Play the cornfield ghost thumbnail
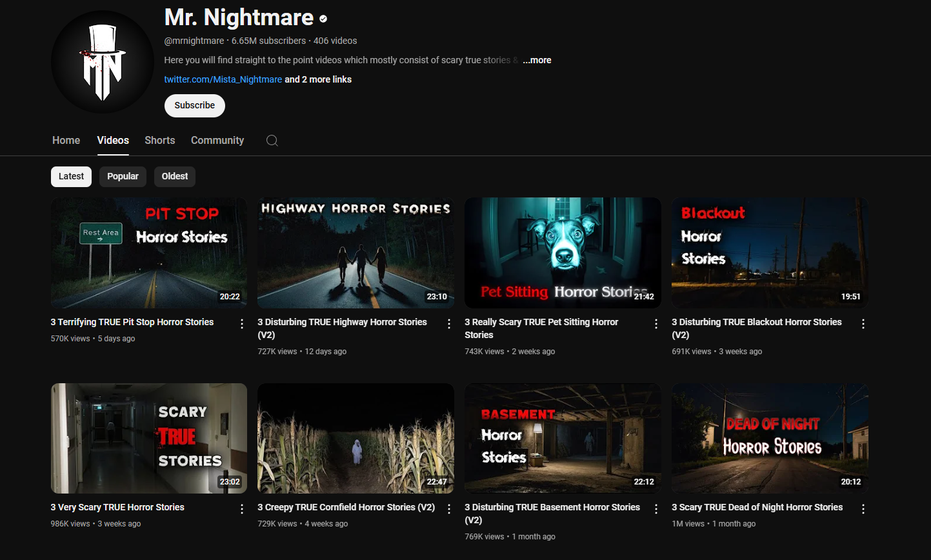Image resolution: width=931 pixels, height=560 pixels. [x=355, y=439]
